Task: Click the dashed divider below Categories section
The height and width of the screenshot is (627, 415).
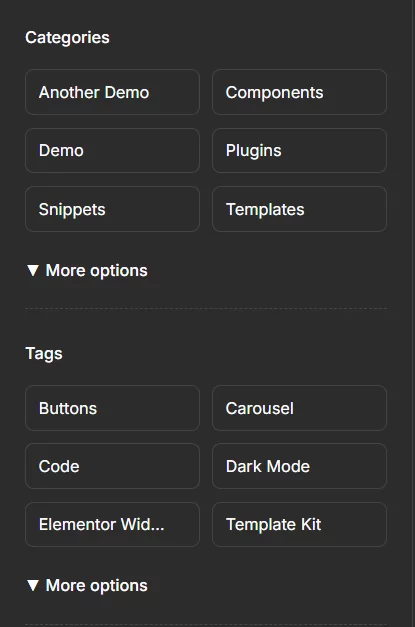Action: point(206,309)
